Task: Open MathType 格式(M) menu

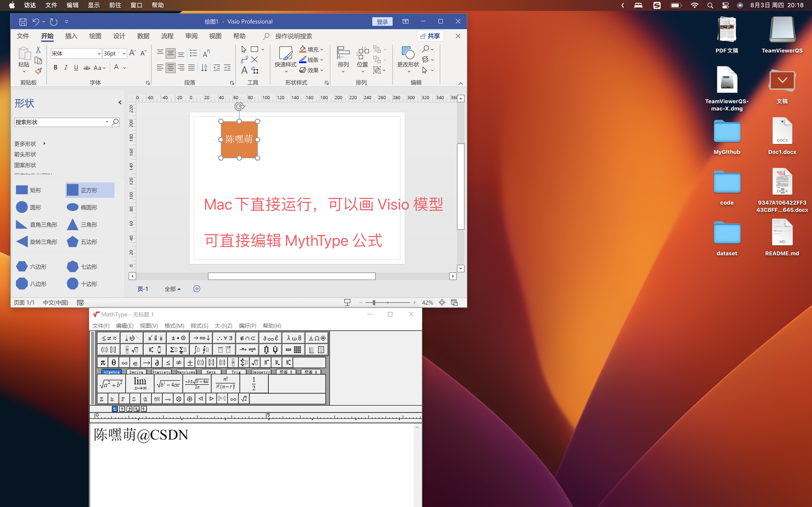Action: tap(174, 326)
